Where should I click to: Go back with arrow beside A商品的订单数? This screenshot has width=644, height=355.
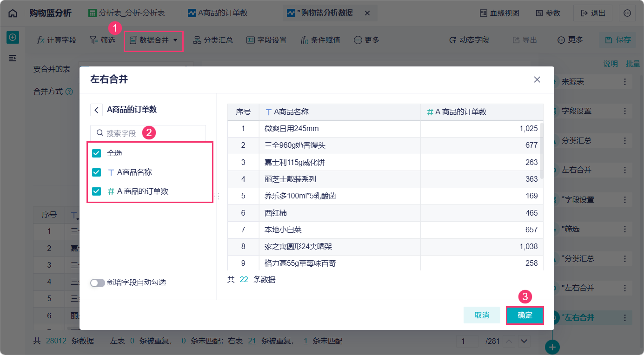click(96, 110)
